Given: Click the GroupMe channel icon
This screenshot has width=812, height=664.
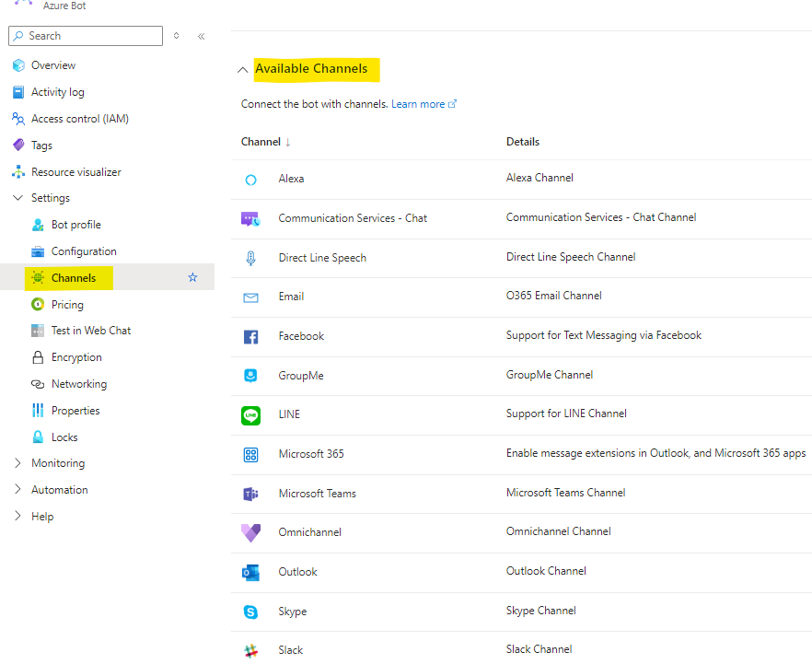Looking at the screenshot, I should [x=250, y=376].
